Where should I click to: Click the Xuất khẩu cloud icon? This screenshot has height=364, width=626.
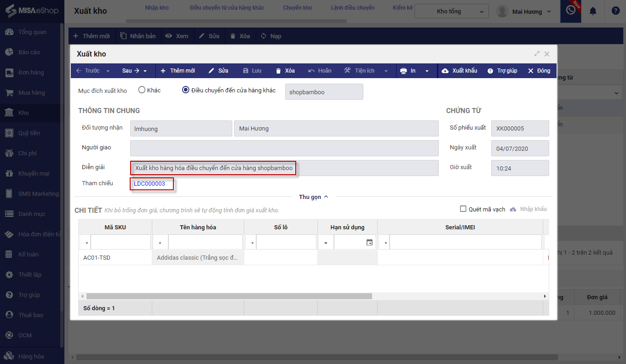coord(445,71)
